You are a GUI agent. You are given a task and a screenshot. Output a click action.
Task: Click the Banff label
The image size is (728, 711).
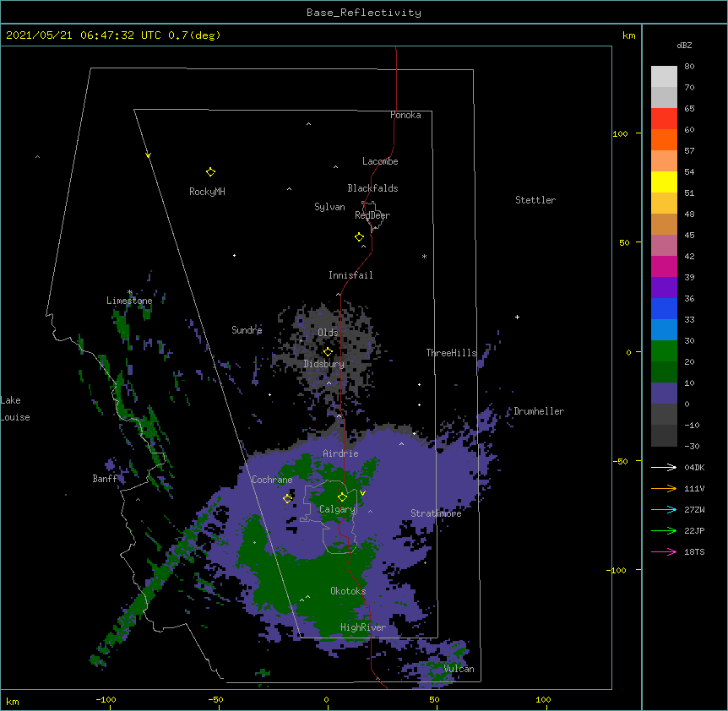pos(105,479)
